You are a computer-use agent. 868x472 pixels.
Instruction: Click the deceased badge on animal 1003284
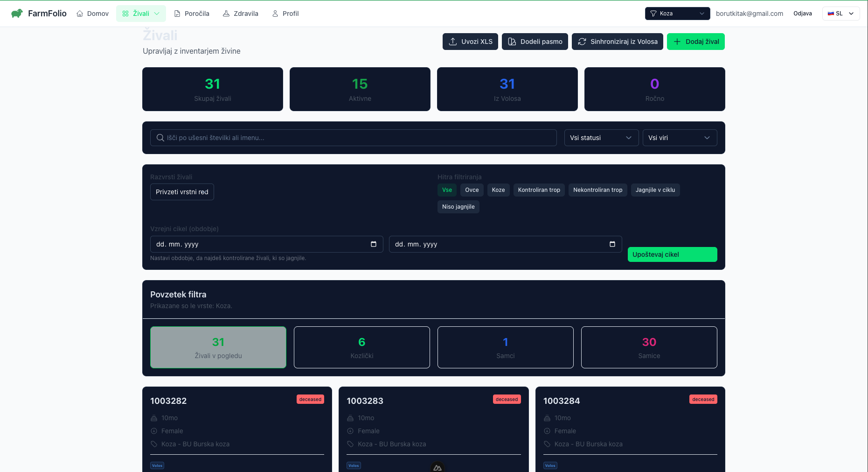[703, 399]
